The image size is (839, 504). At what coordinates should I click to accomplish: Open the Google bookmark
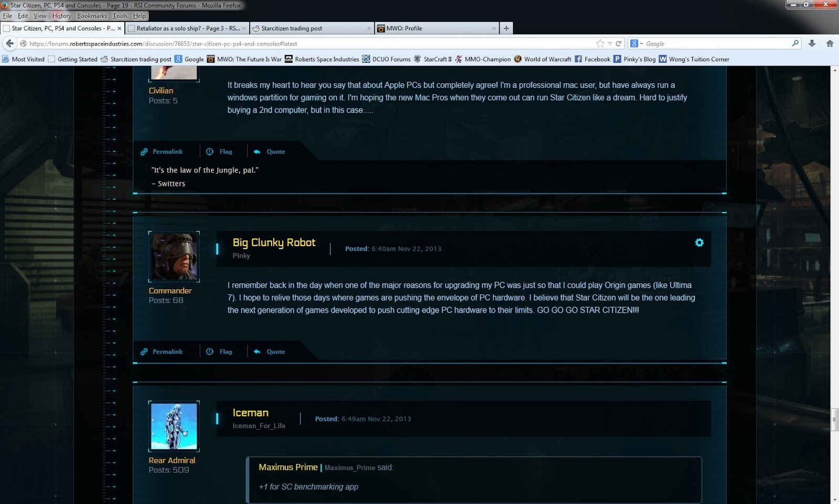pos(189,59)
